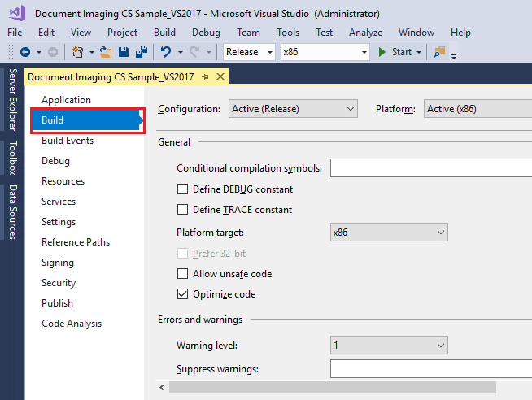Uncheck the Optimize code checkbox
This screenshot has height=400, width=532.
[182, 294]
